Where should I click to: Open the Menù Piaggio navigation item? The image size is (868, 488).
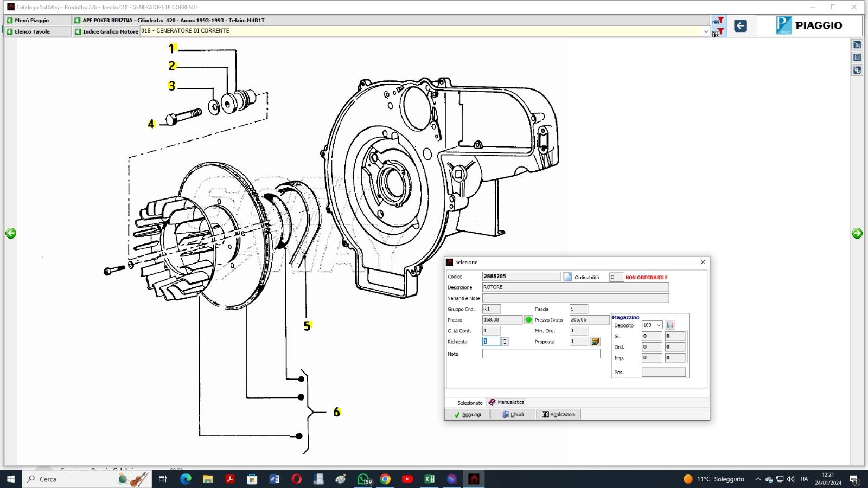tap(31, 20)
